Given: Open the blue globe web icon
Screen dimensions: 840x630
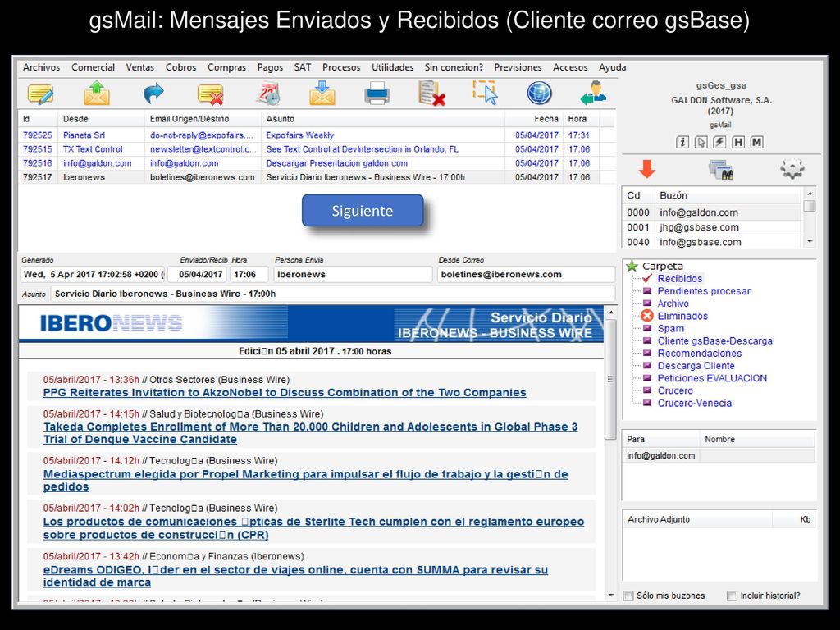Looking at the screenshot, I should click(x=539, y=94).
